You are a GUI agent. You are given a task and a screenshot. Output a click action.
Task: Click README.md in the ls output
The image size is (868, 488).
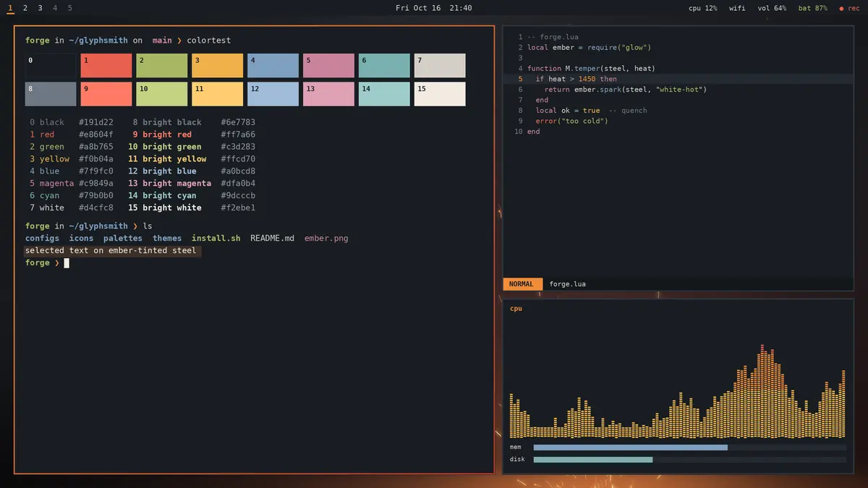(x=273, y=238)
